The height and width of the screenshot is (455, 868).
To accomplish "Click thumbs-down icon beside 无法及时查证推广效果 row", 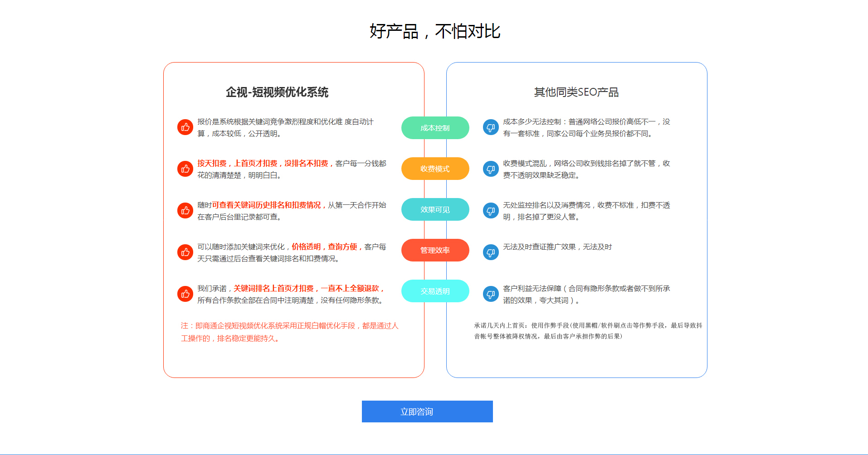I will (491, 252).
